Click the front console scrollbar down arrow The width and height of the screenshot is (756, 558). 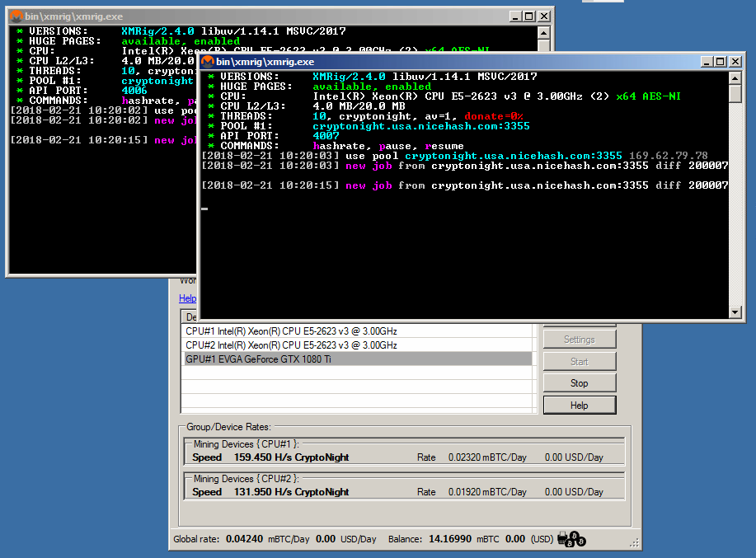click(x=735, y=312)
